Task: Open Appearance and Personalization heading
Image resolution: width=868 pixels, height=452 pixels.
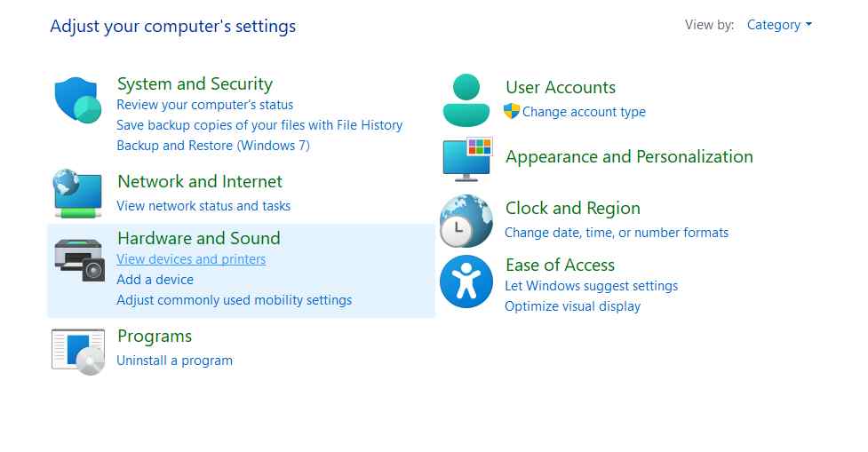Action: (x=629, y=157)
